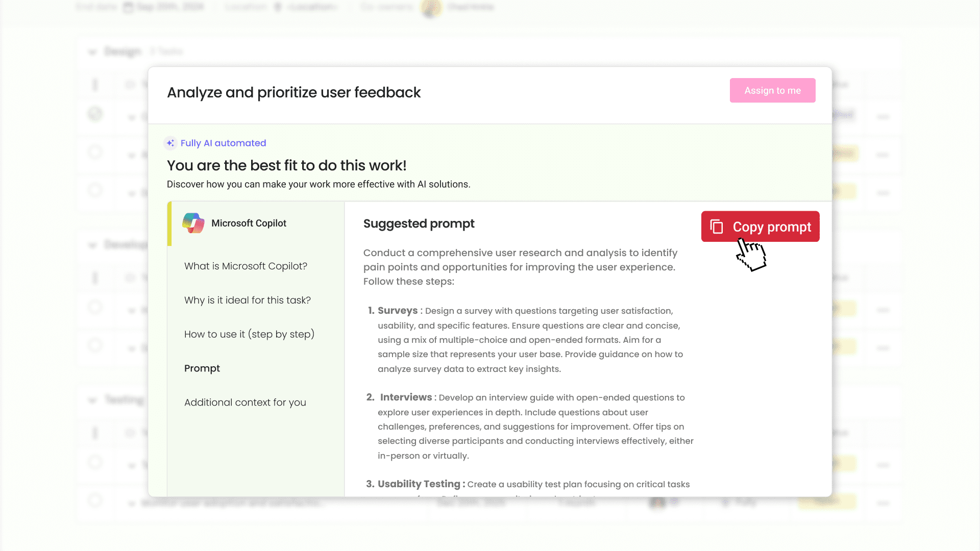Click the Copy prompt button
Viewport: 980px width, 551px height.
(760, 227)
